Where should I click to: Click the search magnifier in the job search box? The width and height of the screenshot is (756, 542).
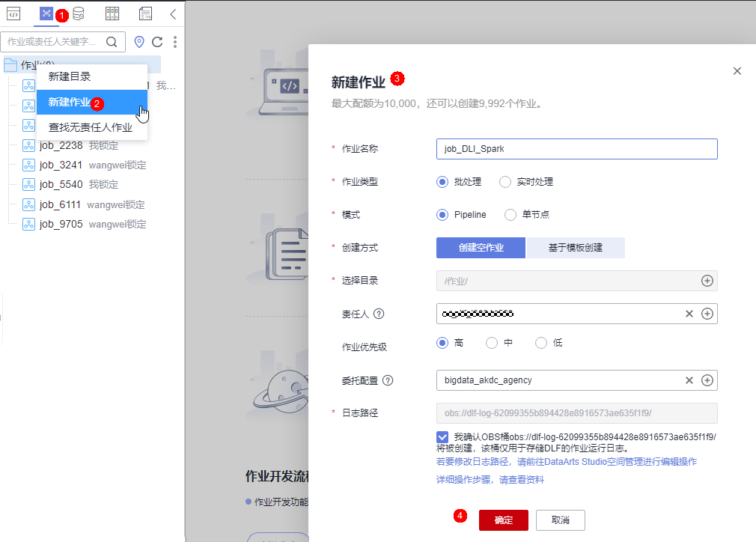pyautogui.click(x=113, y=42)
